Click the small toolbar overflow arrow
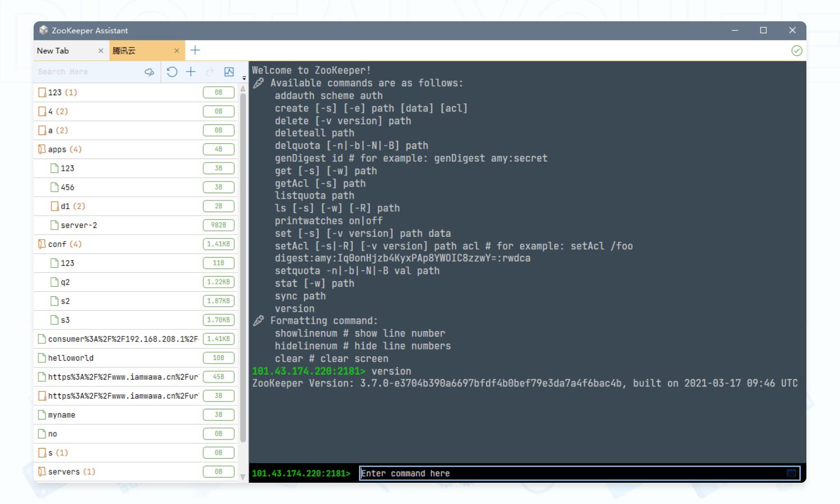This screenshot has width=840, height=504. [x=244, y=78]
